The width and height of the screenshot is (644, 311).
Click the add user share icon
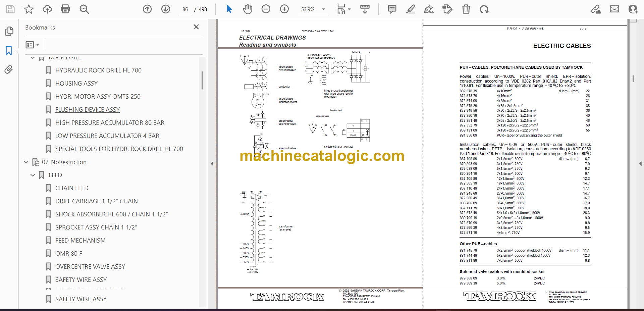(x=633, y=9)
